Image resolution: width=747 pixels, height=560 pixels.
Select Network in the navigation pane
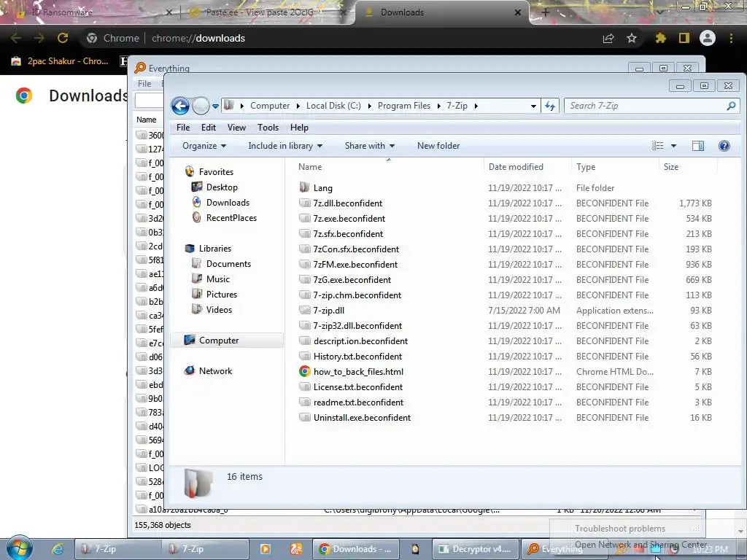pyautogui.click(x=215, y=371)
